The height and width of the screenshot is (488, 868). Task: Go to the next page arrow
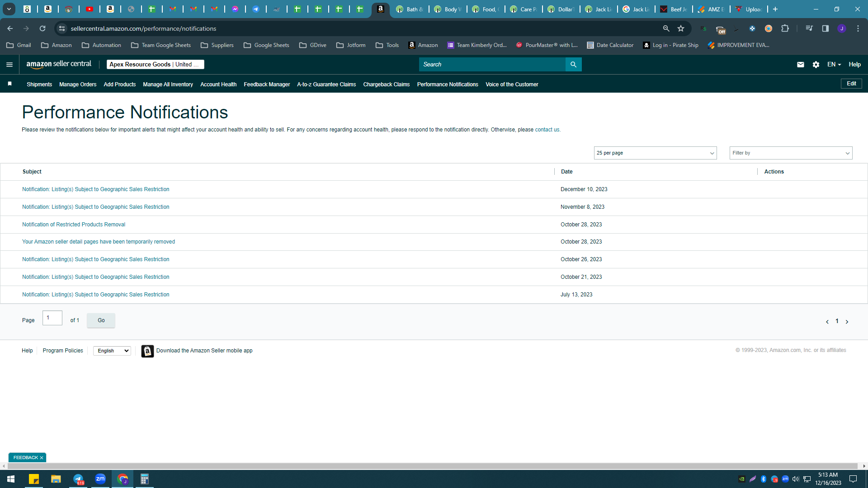click(x=847, y=322)
